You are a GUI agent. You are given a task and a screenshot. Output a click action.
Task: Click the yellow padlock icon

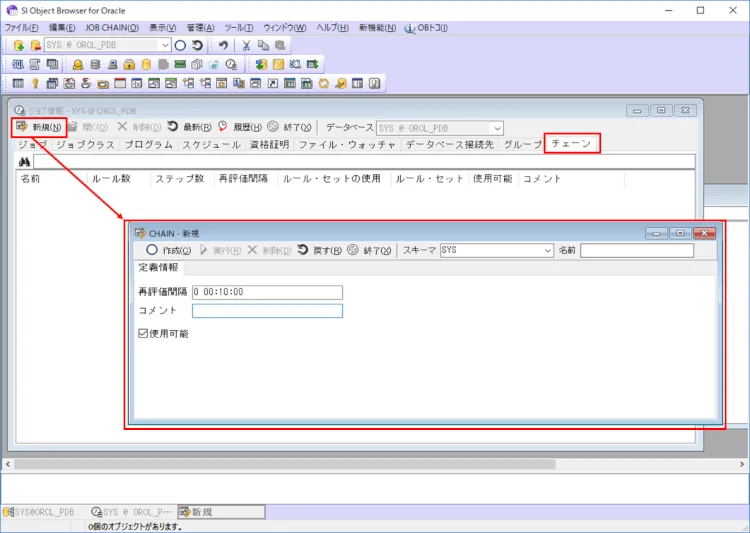pyautogui.click(x=129, y=64)
